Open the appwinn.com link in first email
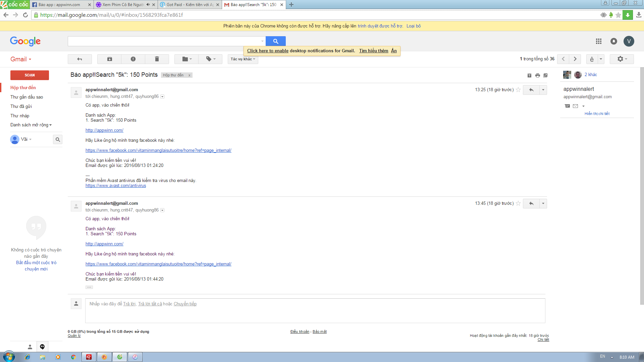This screenshot has height=362, width=644. pos(104,130)
